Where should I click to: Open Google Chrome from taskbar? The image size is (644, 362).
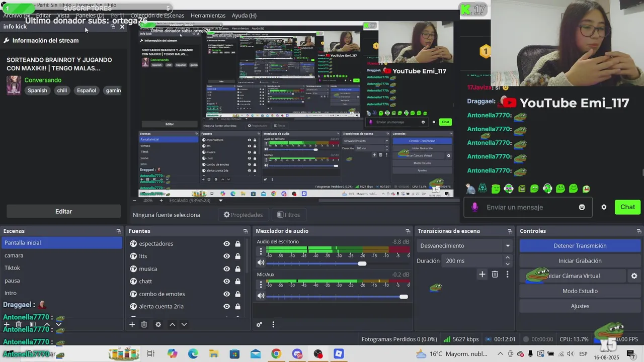(x=276, y=354)
